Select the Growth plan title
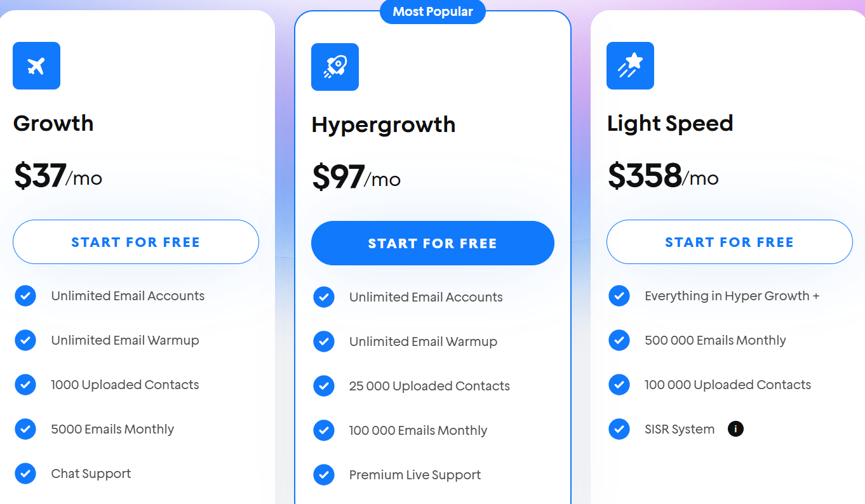This screenshot has width=865, height=504. click(53, 124)
